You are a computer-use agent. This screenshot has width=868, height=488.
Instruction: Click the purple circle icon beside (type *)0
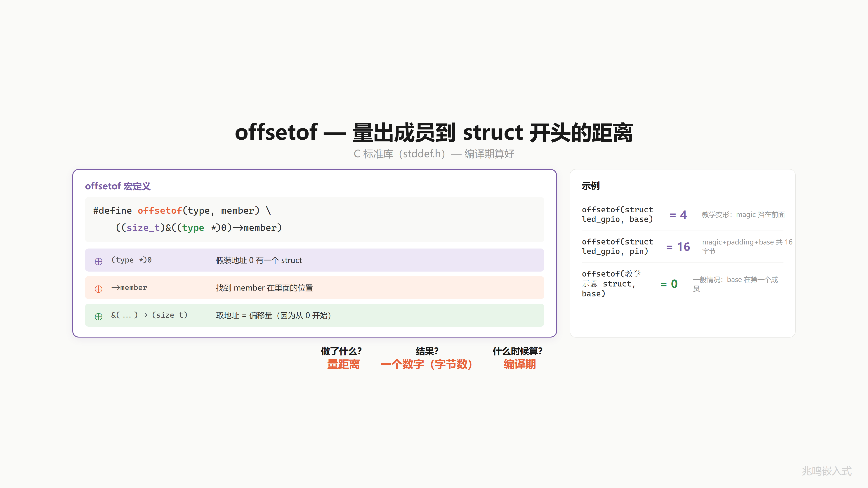pos(98,261)
